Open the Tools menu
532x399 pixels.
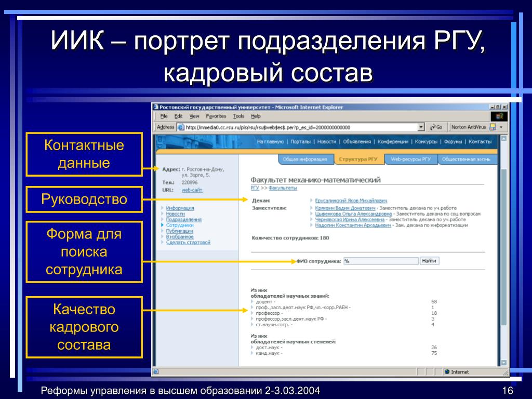pos(238,116)
